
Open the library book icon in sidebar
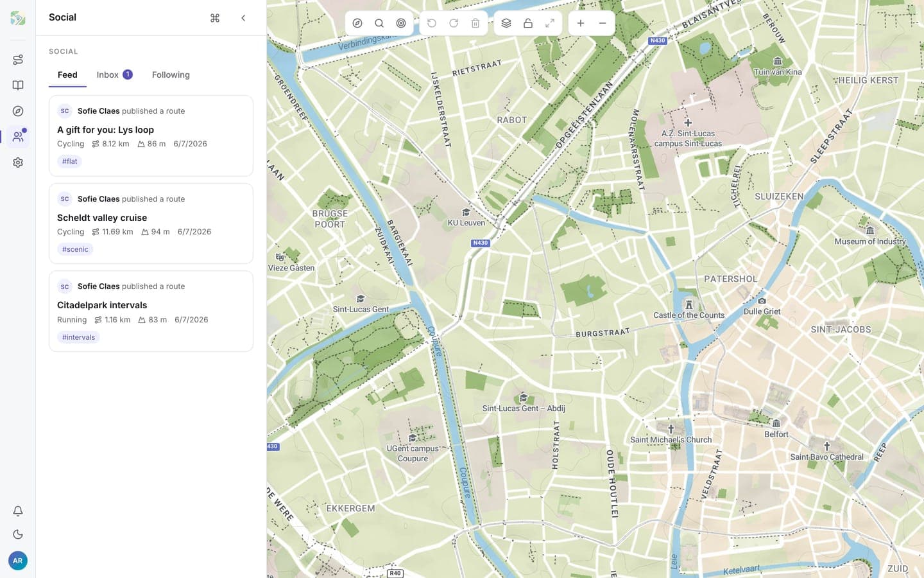[18, 85]
